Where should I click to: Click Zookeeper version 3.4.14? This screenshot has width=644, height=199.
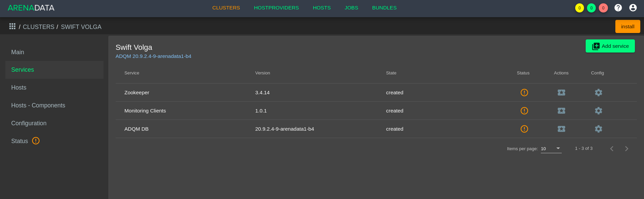click(262, 93)
